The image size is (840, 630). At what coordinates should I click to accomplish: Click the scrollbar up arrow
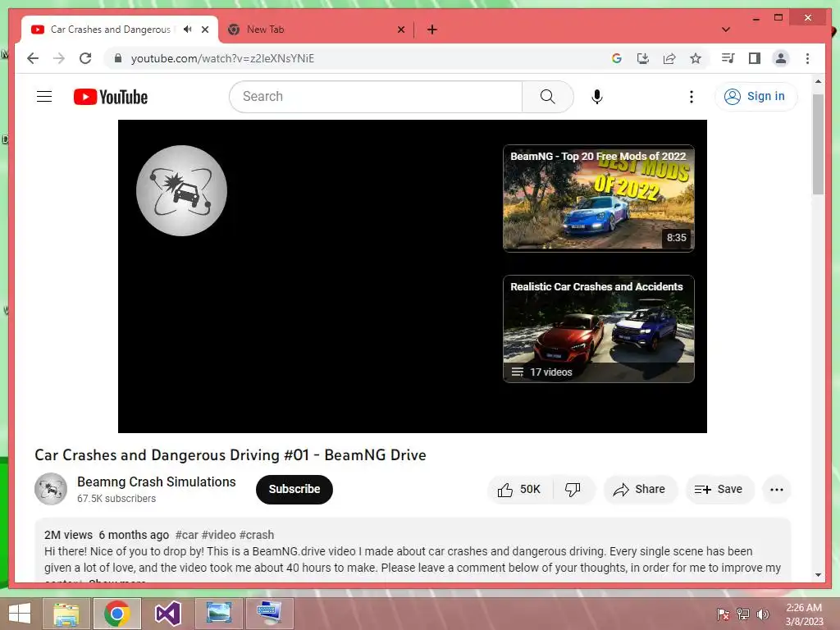818,81
